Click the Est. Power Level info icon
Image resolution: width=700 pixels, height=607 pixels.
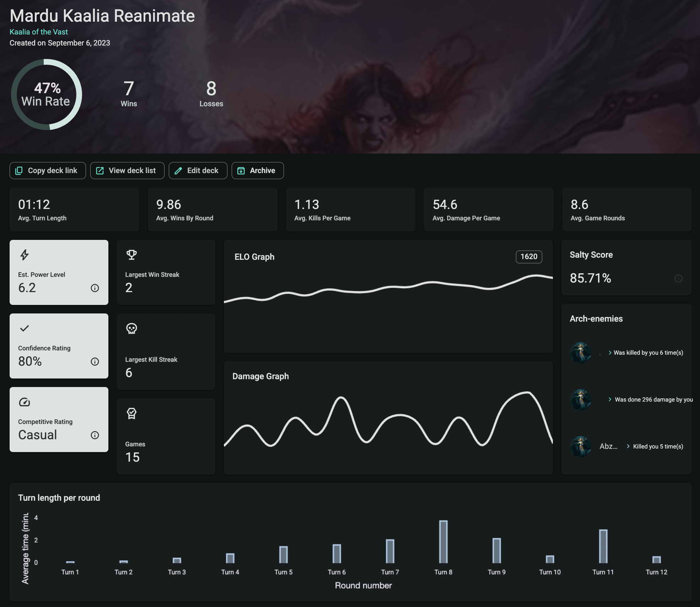click(x=95, y=288)
